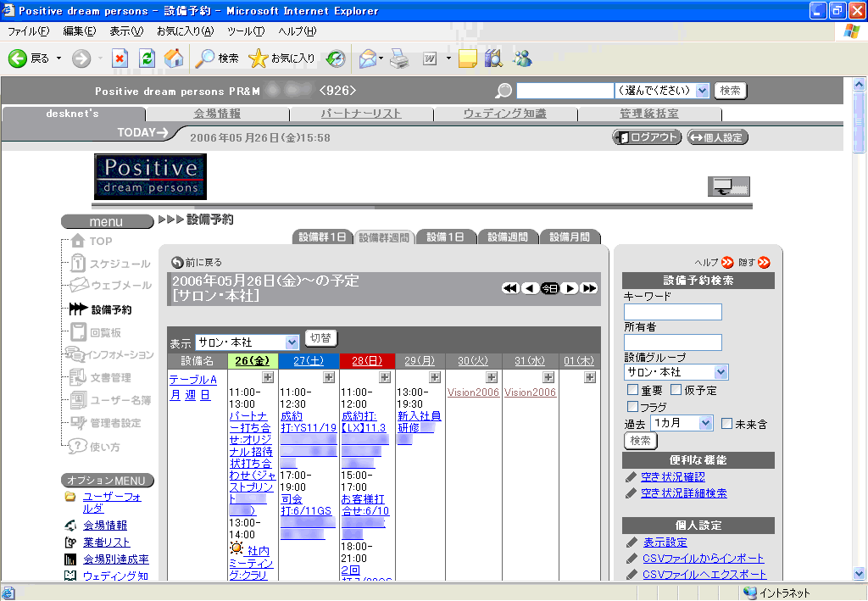Toggle the 仮予定 checkbox
This screenshot has height=601, width=868.
tap(676, 390)
